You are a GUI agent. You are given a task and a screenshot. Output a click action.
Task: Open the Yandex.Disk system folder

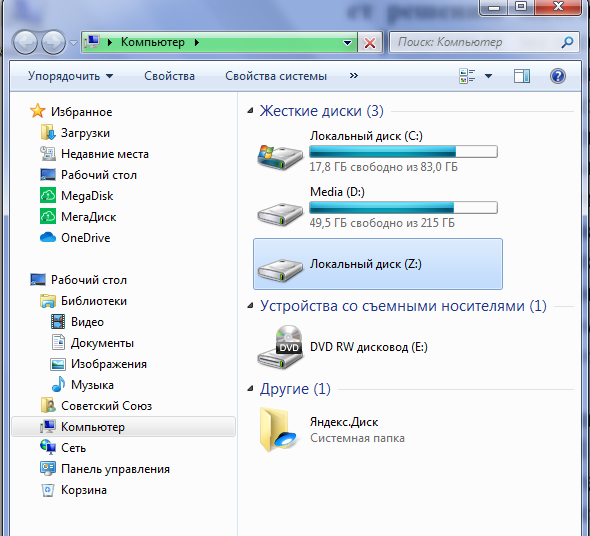click(x=332, y=430)
